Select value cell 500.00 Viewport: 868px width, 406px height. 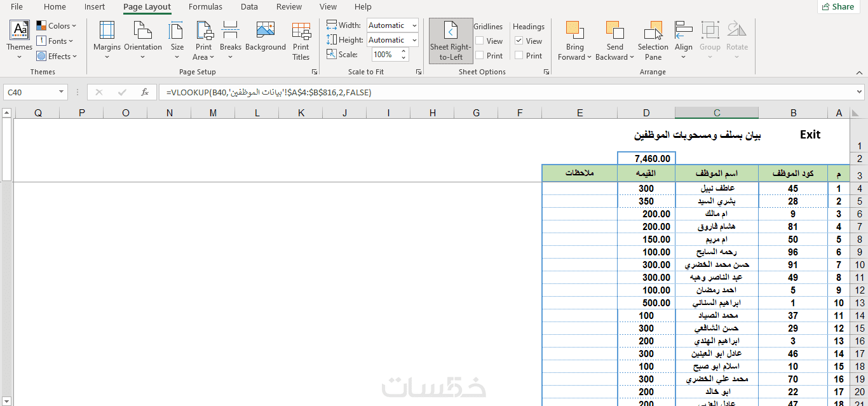tap(646, 303)
